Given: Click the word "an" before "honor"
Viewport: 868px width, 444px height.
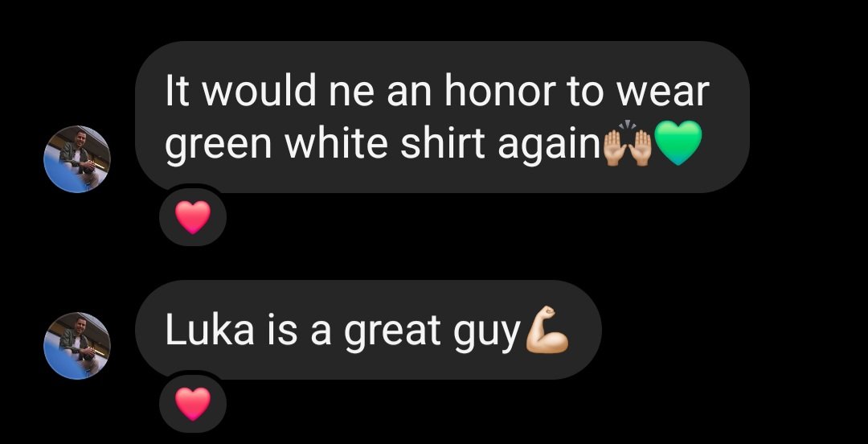Looking at the screenshot, I should point(409,95).
